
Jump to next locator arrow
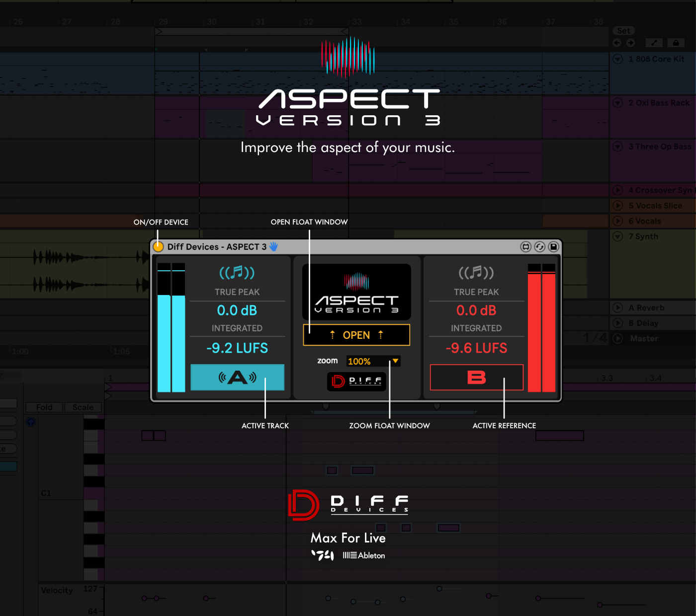tap(630, 43)
